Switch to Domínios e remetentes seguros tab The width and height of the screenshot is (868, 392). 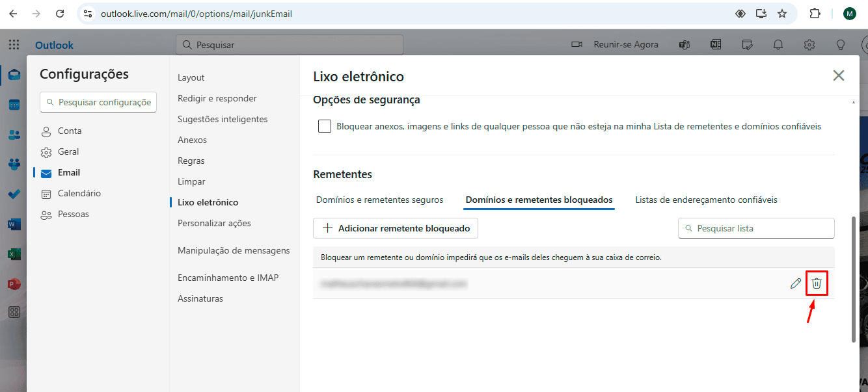(379, 200)
